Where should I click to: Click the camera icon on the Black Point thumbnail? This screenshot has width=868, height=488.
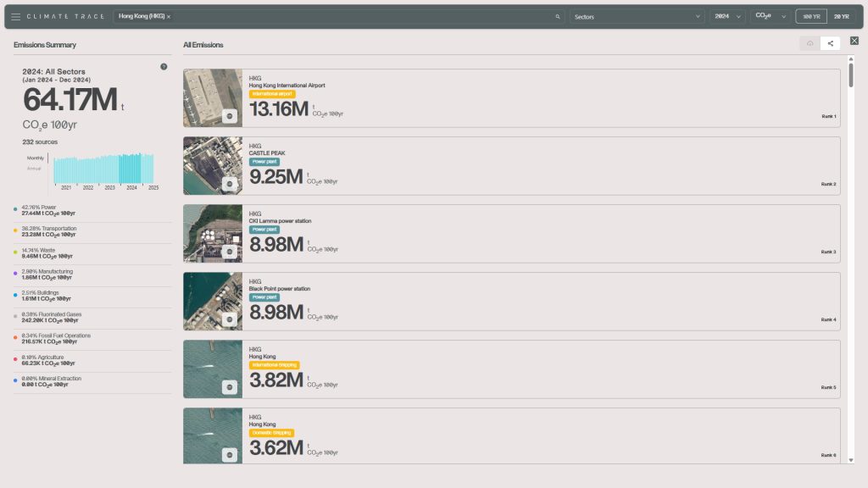tap(230, 319)
